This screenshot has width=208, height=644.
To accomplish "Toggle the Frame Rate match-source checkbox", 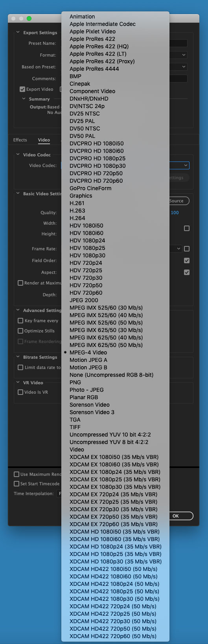I will coord(187,249).
